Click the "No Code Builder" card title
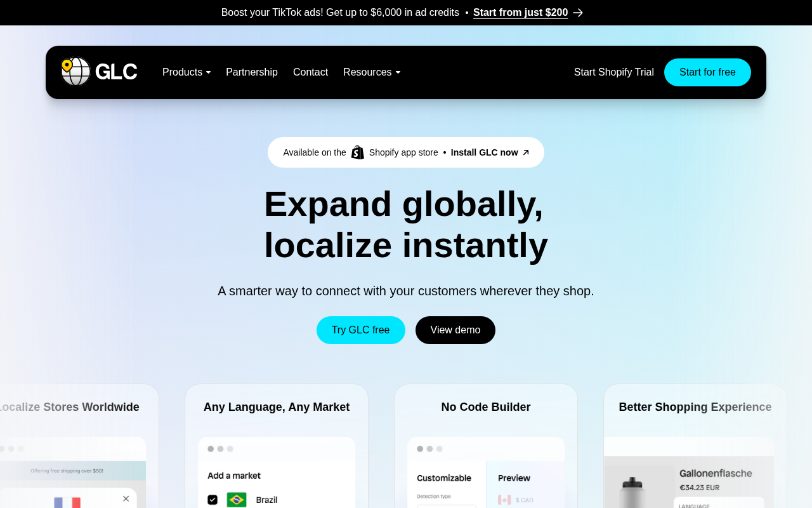This screenshot has height=508, width=812. coord(486,407)
